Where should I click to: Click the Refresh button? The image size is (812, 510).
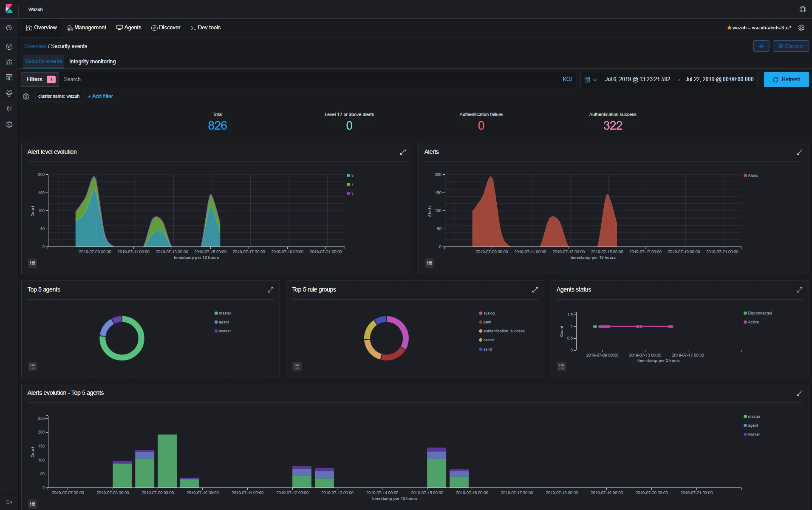point(786,79)
